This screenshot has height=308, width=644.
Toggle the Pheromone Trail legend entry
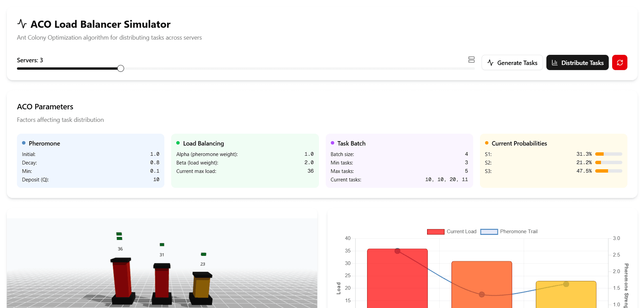[509, 232]
